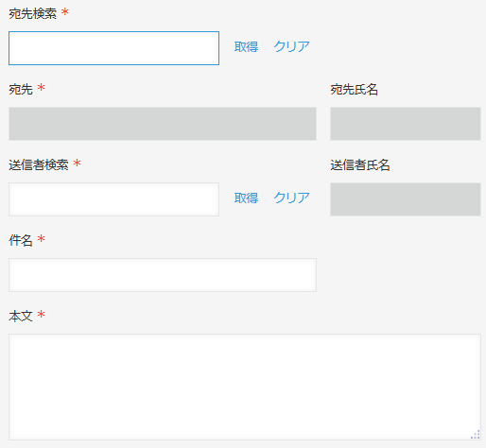Click the 送信者検索 field label
Screen dimensions: 486x448
(39, 164)
